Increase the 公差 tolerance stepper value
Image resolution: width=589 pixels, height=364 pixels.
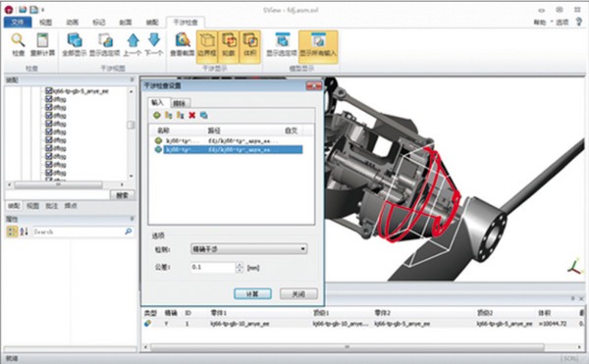coord(240,265)
